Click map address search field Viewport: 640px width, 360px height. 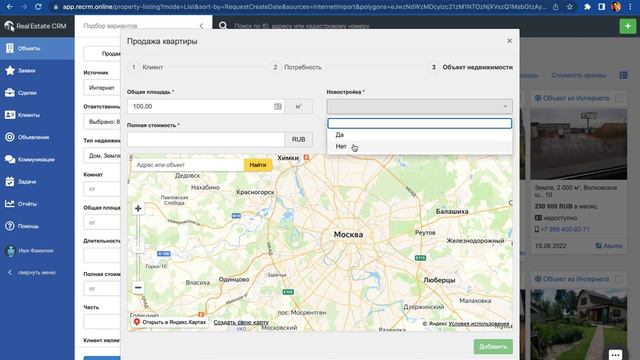point(188,165)
